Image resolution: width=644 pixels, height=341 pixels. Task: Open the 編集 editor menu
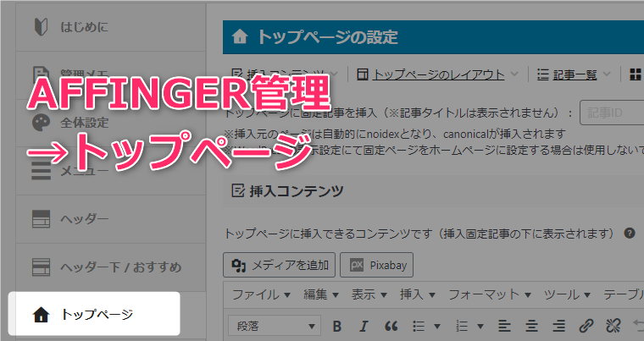pyautogui.click(x=321, y=294)
